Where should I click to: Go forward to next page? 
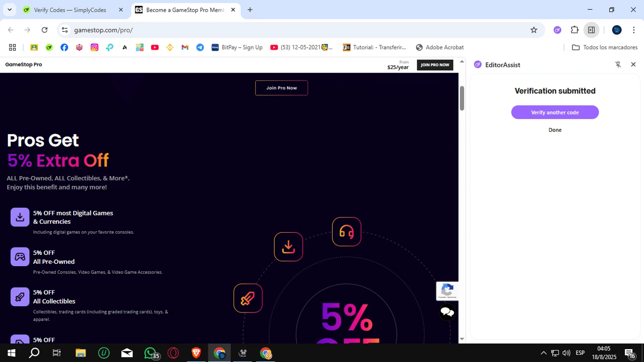(27, 30)
